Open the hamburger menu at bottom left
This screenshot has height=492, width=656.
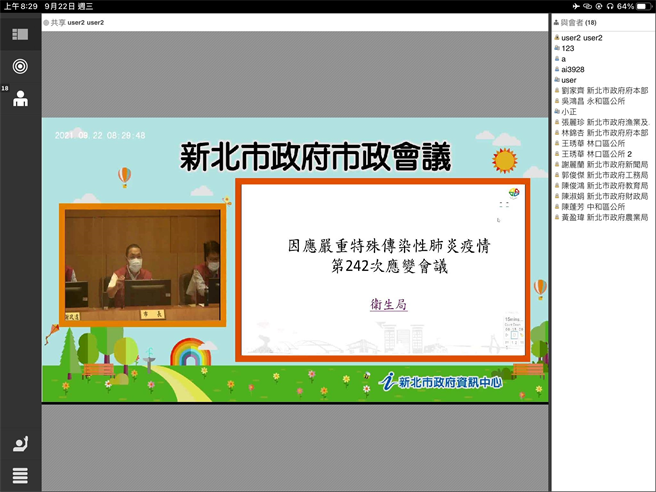click(20, 475)
